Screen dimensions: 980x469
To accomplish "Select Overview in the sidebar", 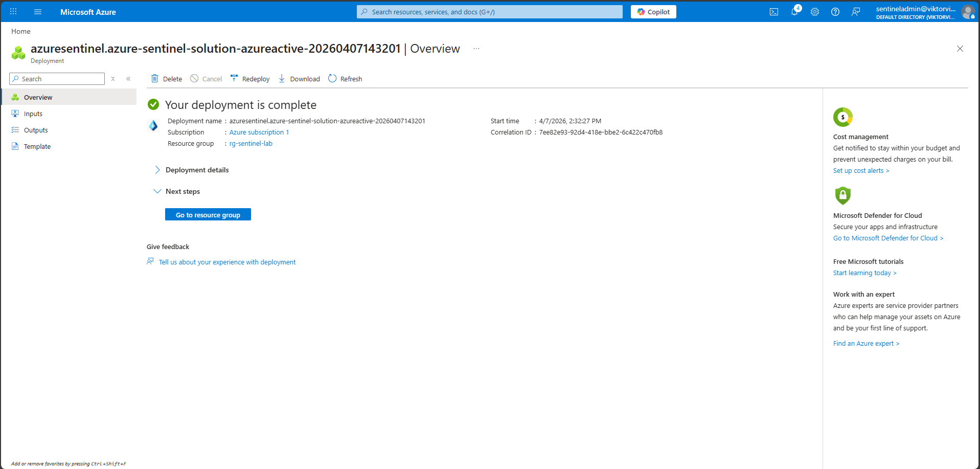I will [x=69, y=97].
